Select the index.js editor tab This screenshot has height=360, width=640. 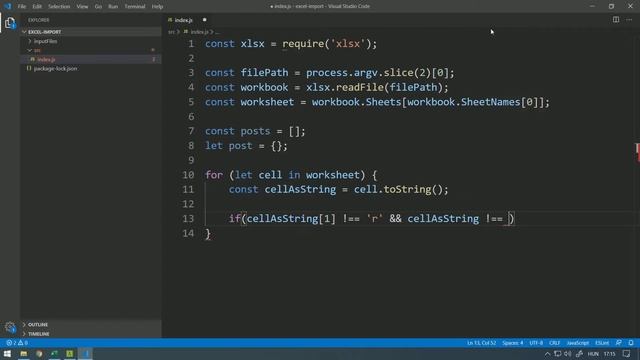point(187,20)
